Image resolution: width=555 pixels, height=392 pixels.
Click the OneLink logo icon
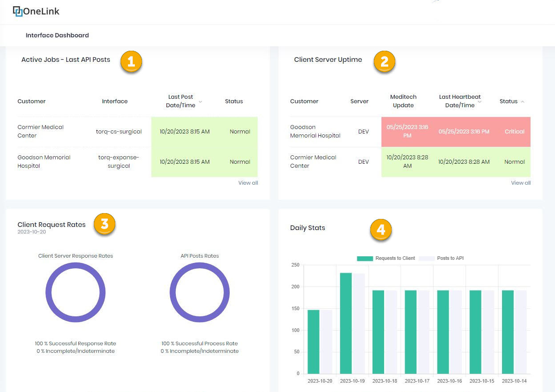point(17,11)
